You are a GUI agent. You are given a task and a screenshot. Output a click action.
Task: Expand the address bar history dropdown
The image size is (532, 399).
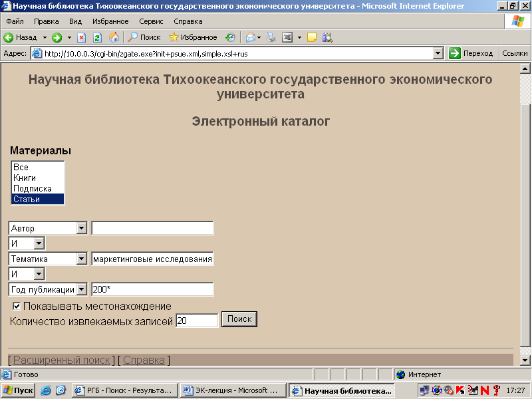pyautogui.click(x=438, y=53)
